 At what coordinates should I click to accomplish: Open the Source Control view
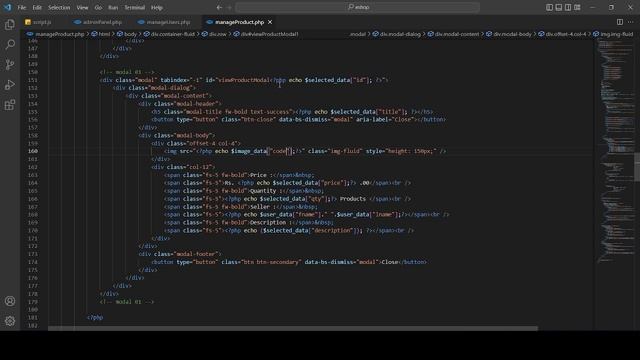coord(10,64)
